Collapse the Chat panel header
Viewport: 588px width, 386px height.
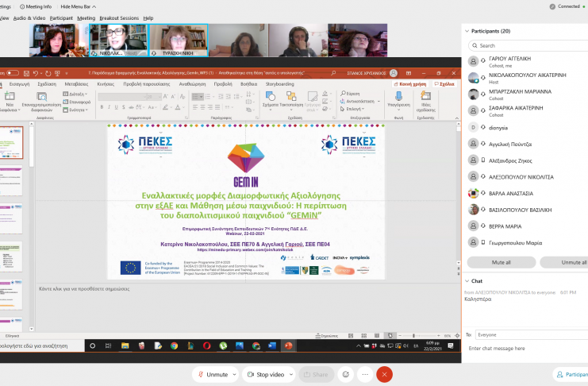466,280
